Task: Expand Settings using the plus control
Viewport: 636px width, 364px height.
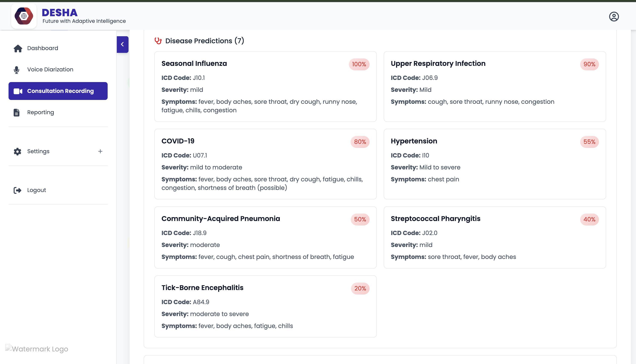Action: [x=100, y=151]
